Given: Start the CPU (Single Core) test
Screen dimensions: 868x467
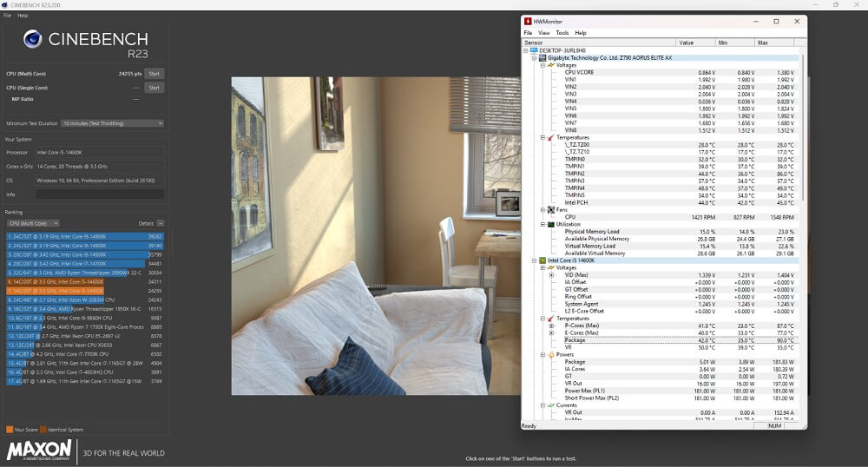Looking at the screenshot, I should (154, 88).
